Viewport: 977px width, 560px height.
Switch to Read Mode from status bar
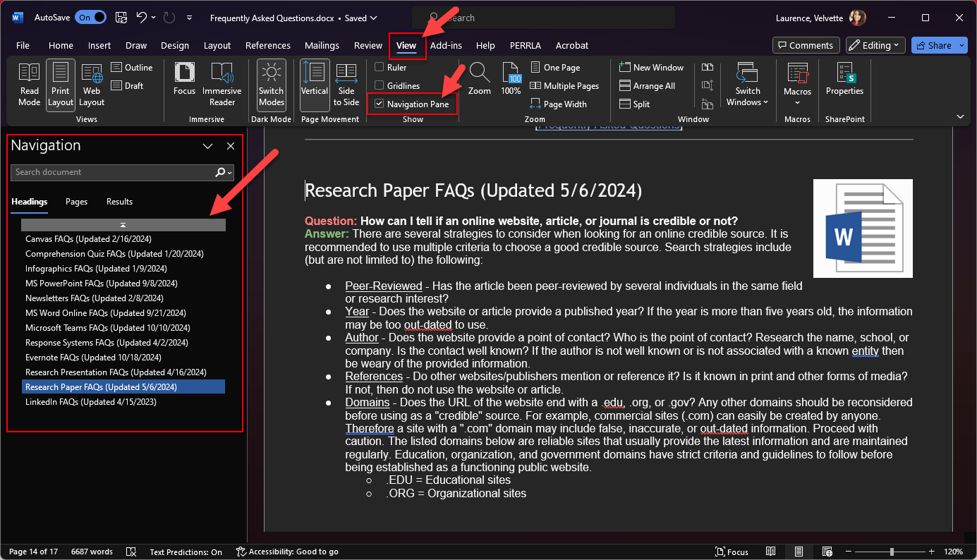click(771, 552)
